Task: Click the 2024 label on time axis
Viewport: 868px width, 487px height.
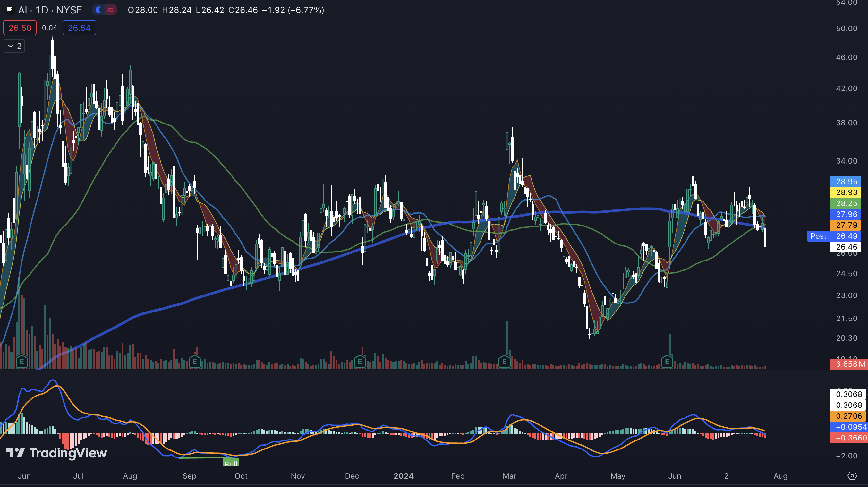Action: point(404,476)
